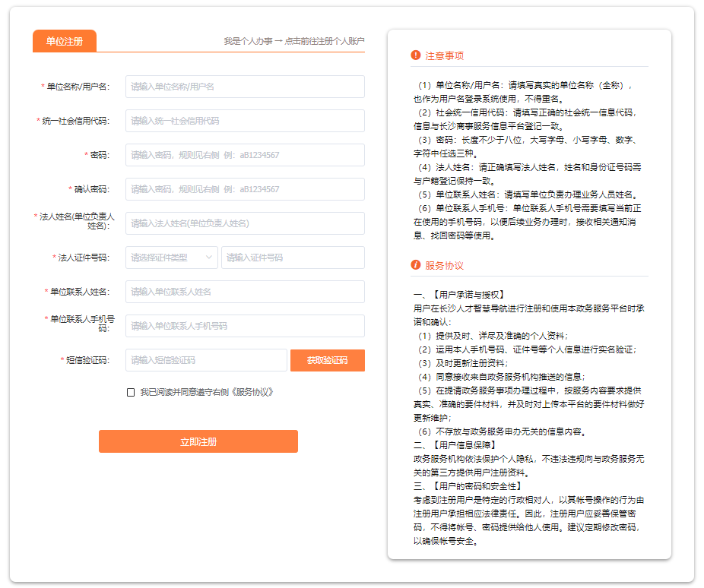The width and height of the screenshot is (704, 588).
Task: Check the 我已阅读并同意 service agreement checkbox
Action: 131,393
